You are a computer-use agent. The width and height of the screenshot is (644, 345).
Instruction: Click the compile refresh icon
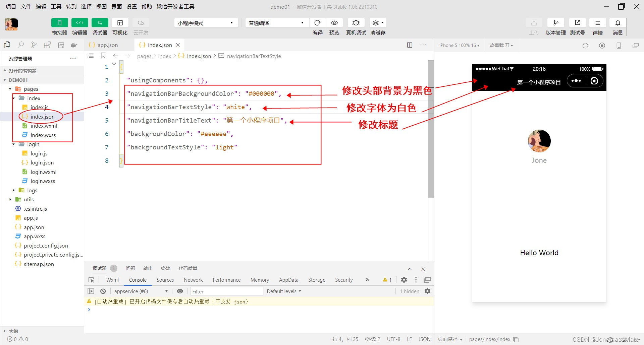point(317,23)
